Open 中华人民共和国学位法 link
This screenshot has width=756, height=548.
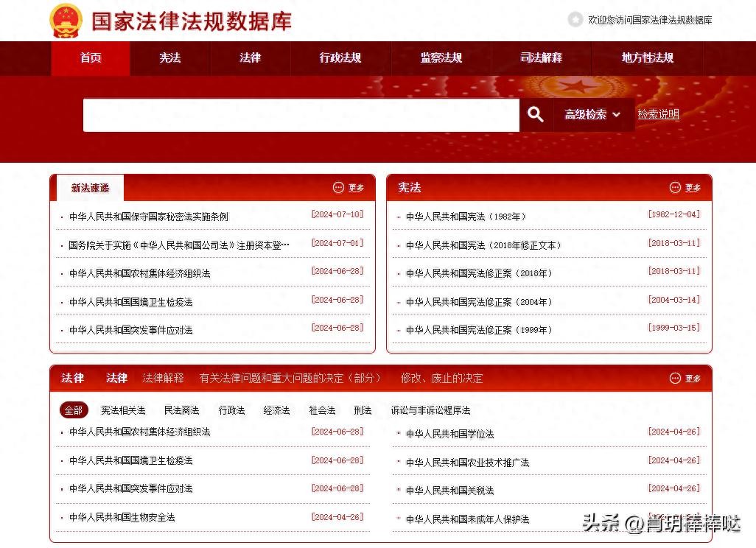[x=449, y=434]
